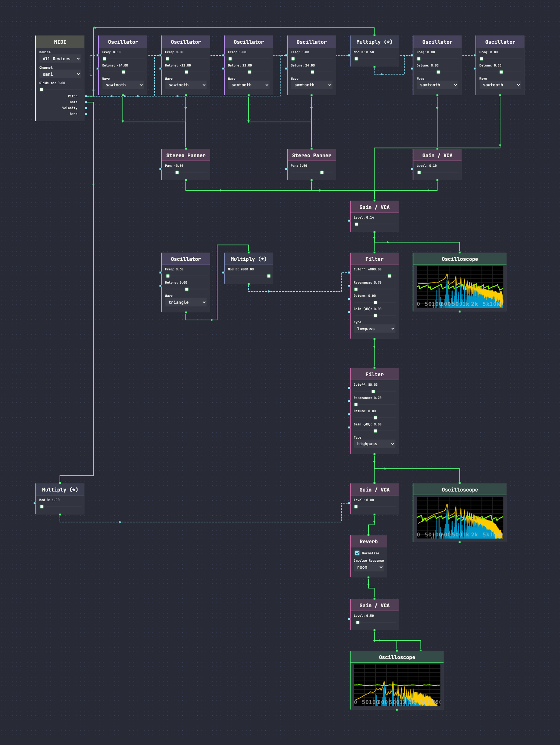The height and width of the screenshot is (745, 560).
Task: Select the Filter header above Cutoff 80.00
Action: coord(374,374)
